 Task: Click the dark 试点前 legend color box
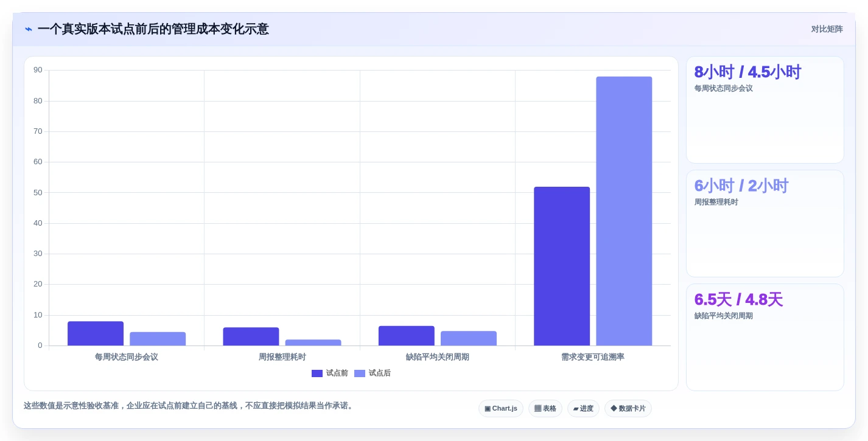coord(317,373)
